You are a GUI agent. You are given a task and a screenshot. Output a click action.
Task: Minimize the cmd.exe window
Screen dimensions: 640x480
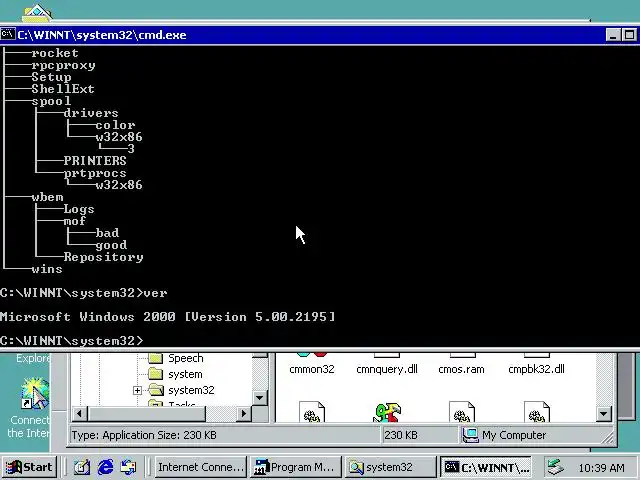pyautogui.click(x=613, y=35)
